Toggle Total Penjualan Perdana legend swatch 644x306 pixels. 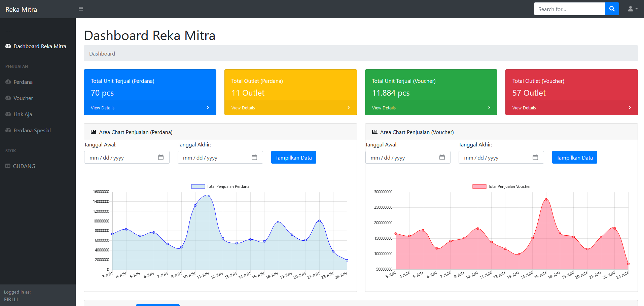(x=198, y=186)
